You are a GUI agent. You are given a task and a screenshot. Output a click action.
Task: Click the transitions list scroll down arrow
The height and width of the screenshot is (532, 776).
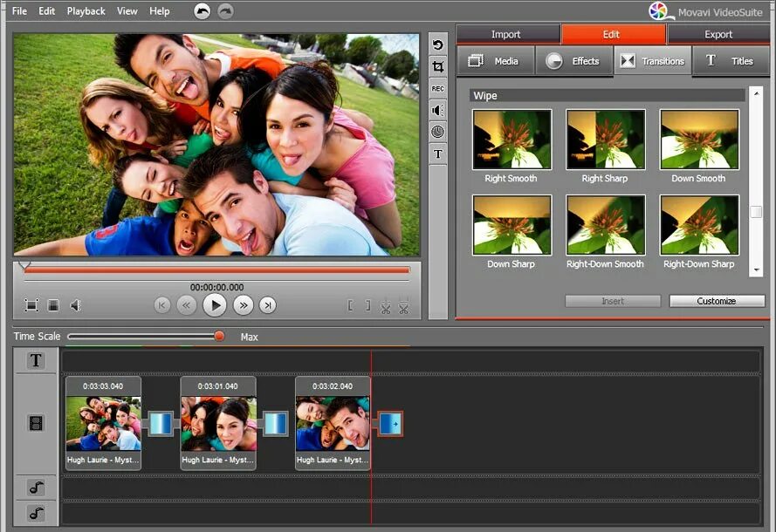coord(756,270)
